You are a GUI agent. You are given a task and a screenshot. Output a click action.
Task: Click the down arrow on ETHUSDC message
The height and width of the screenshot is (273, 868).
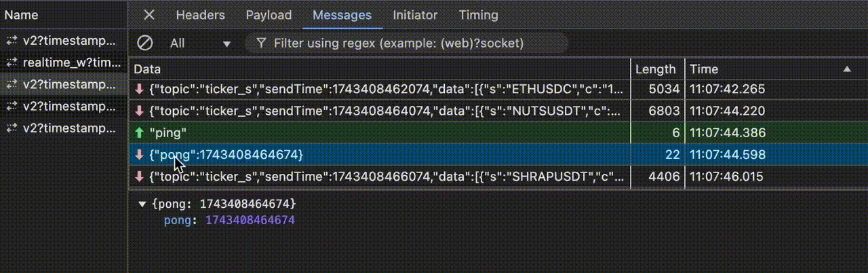click(x=140, y=89)
